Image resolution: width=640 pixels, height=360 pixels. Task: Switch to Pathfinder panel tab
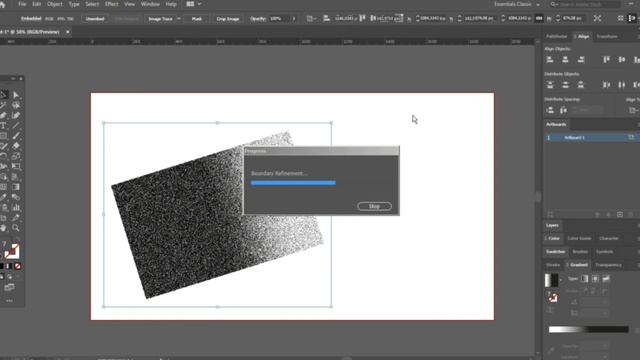pyautogui.click(x=557, y=36)
